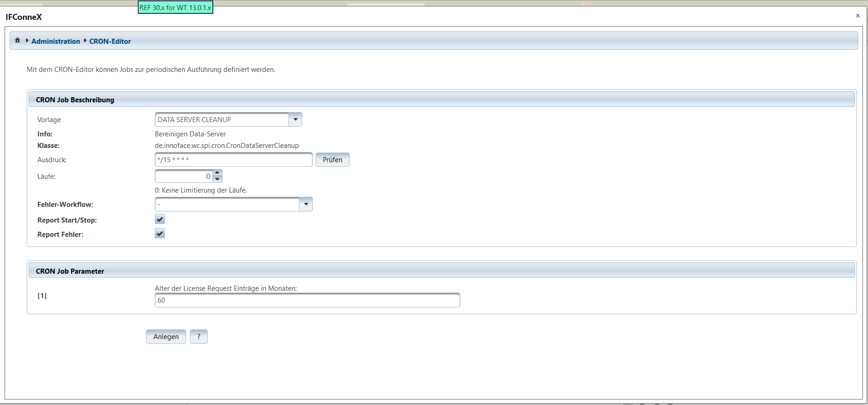Open the help '?' button

tap(199, 337)
